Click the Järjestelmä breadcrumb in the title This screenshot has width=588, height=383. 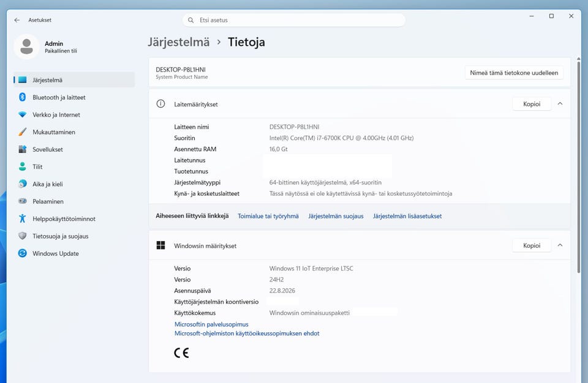tap(178, 42)
